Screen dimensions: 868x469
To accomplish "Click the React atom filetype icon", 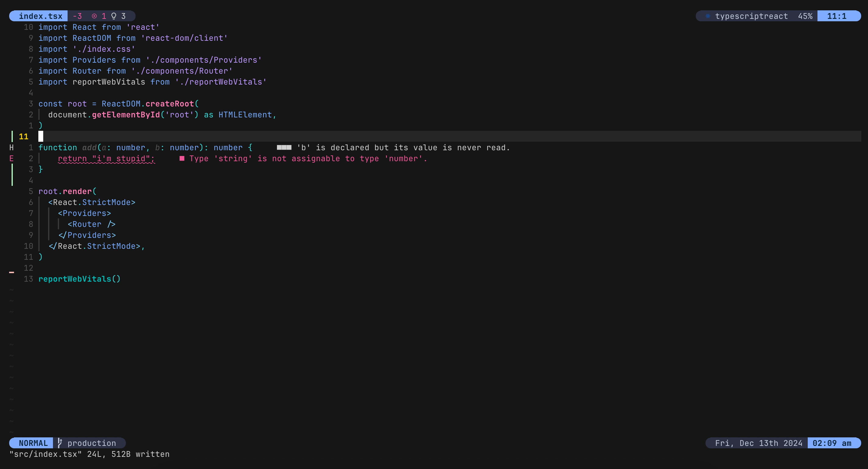I will click(x=708, y=16).
